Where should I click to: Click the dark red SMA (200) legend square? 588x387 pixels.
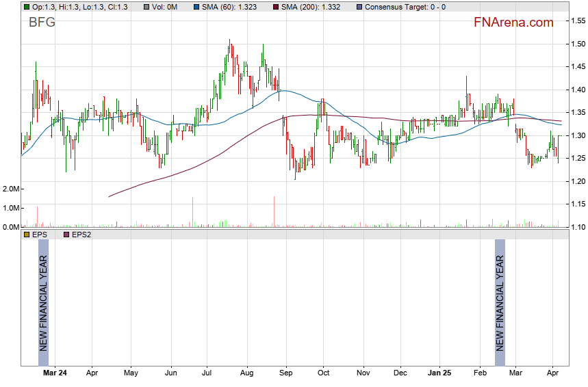click(276, 7)
